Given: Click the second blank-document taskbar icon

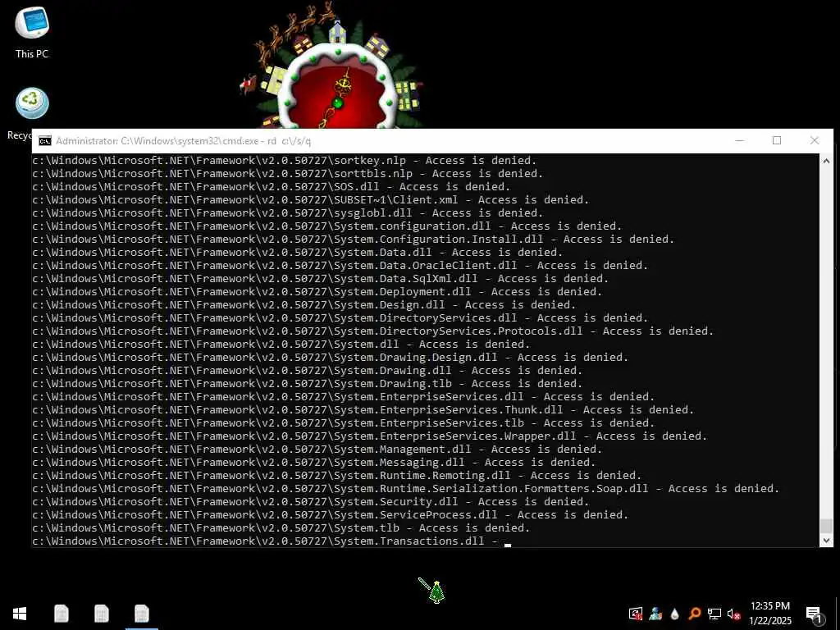Looking at the screenshot, I should point(101,614).
